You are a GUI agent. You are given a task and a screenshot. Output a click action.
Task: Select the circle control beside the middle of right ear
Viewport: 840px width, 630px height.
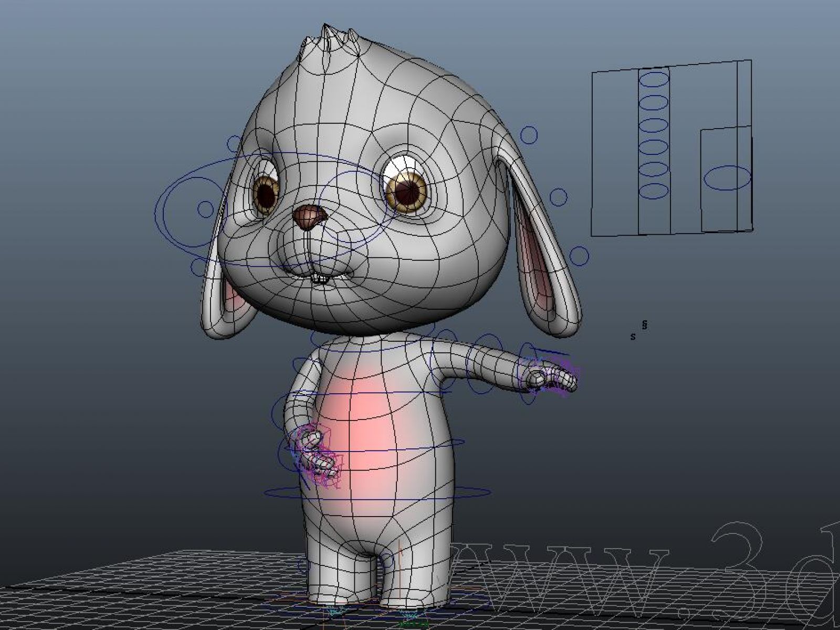pyautogui.click(x=559, y=197)
